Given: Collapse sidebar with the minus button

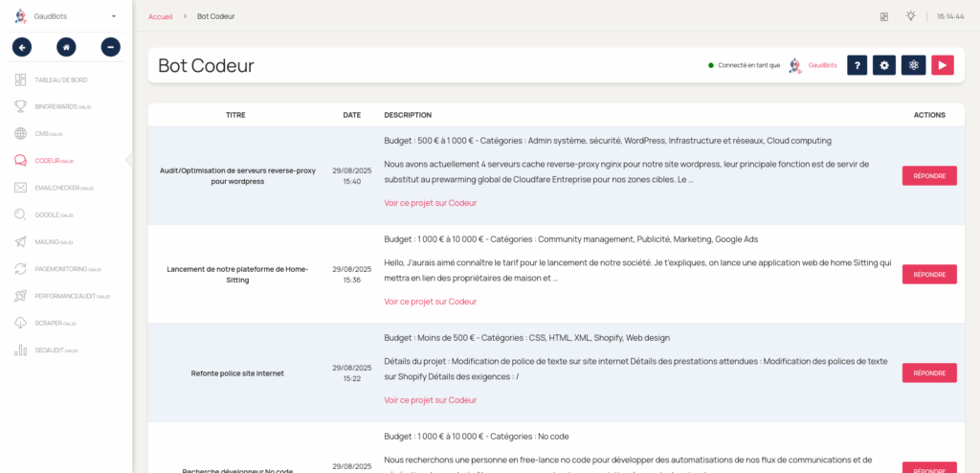Looking at the screenshot, I should (111, 47).
